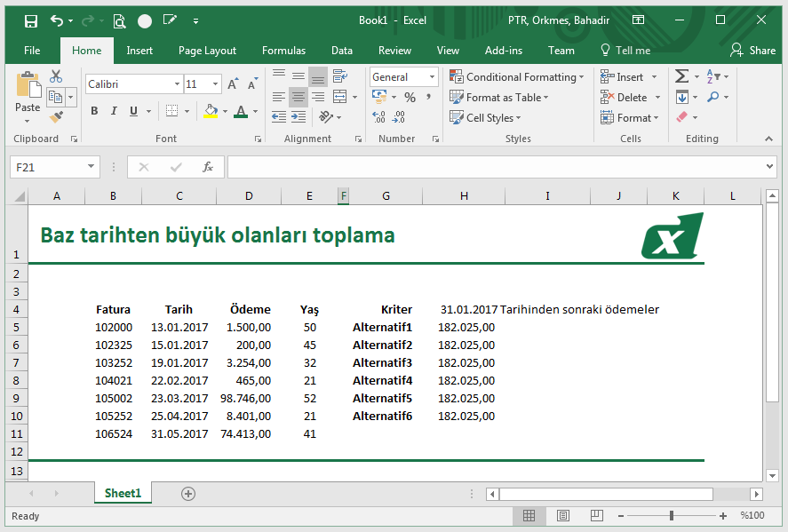Viewport: 788px width, 532px height.
Task: Switch to the Page Layout tab
Action: point(207,51)
